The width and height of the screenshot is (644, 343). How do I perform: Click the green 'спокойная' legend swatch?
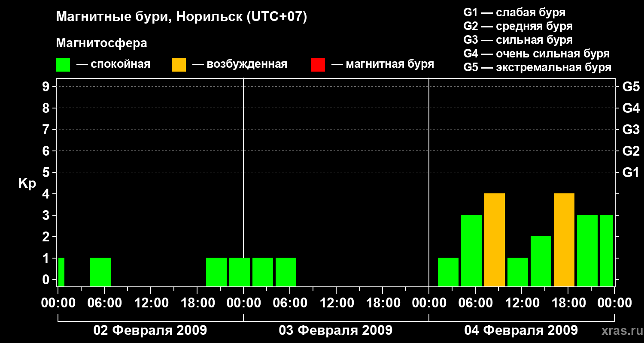tap(63, 65)
